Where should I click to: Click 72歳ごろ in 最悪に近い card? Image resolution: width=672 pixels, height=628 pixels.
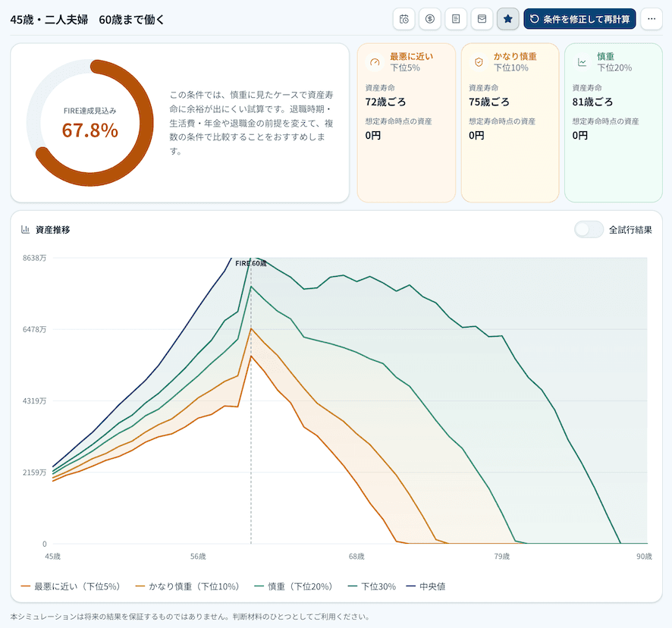point(385,102)
